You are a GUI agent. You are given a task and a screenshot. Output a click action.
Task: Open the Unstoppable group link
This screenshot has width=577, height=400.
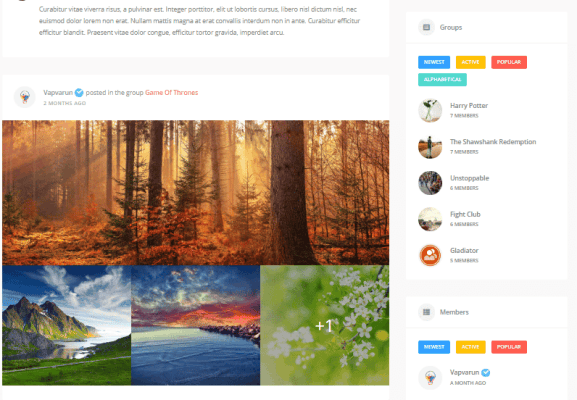pyautogui.click(x=470, y=178)
